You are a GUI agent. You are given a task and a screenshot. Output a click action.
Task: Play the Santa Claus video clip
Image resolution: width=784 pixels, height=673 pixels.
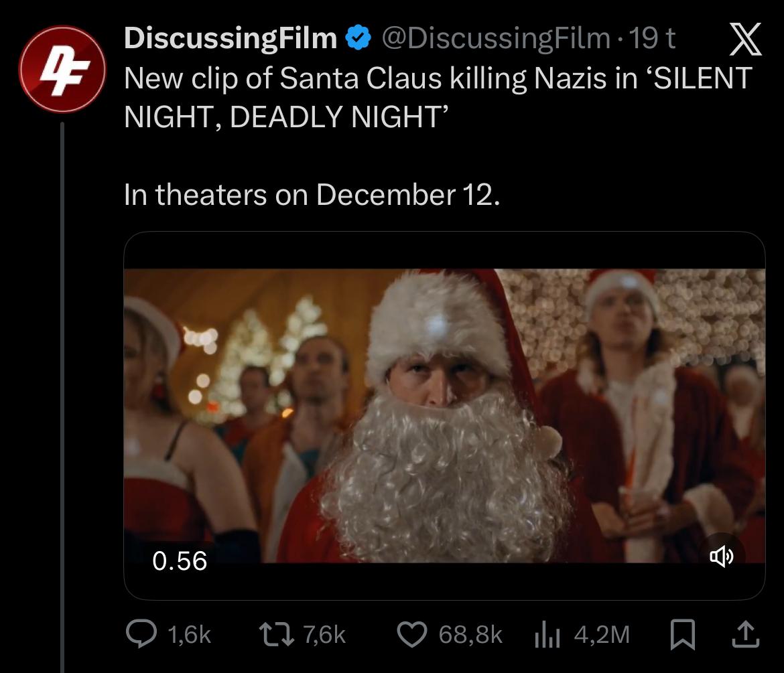click(444, 415)
